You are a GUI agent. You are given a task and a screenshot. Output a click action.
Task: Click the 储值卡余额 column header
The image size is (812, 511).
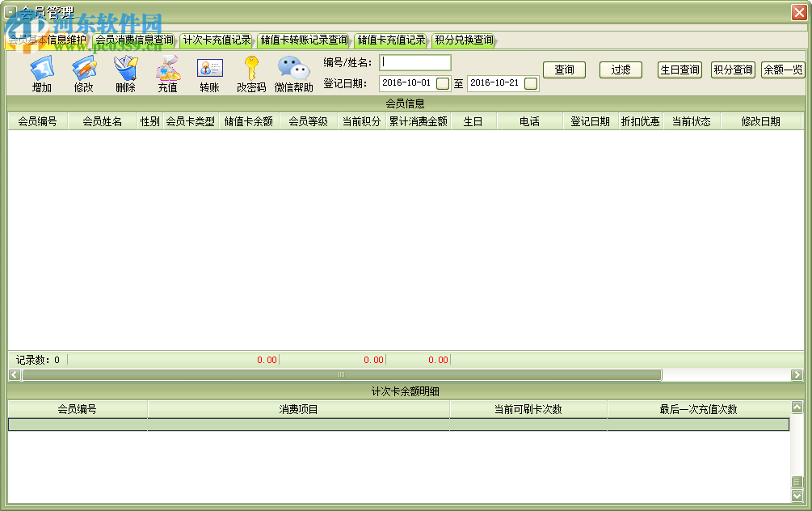[249, 121]
